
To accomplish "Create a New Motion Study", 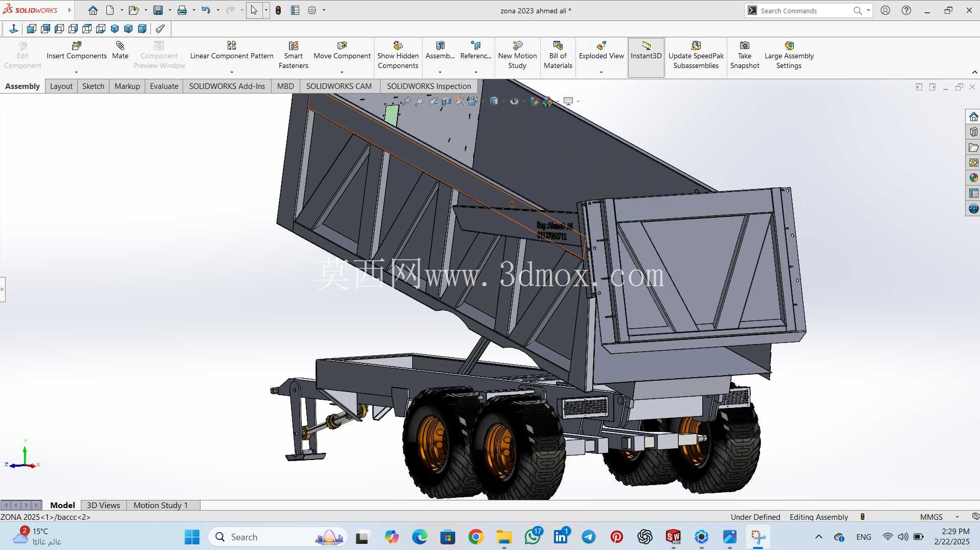I will [518, 55].
